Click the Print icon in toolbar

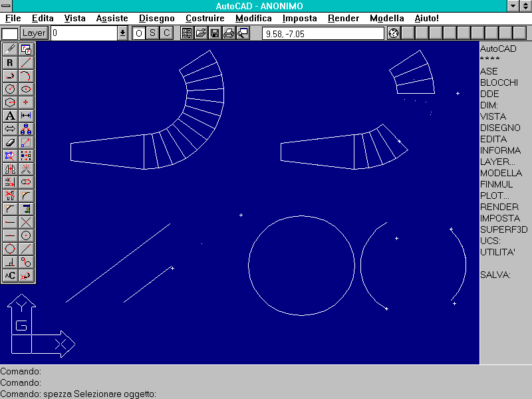pyautogui.click(x=229, y=33)
